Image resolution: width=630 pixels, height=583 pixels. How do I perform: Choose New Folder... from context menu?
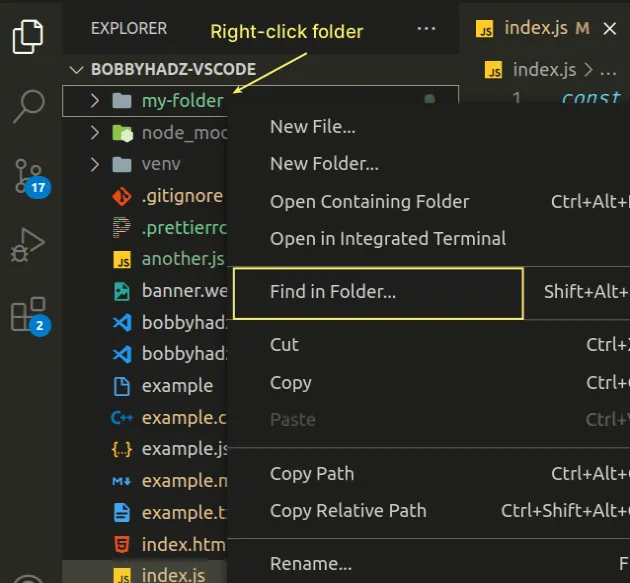point(324,164)
